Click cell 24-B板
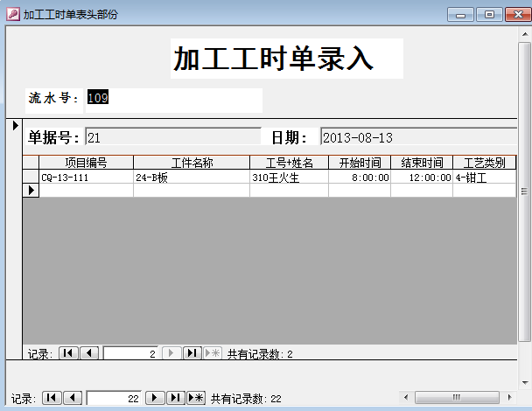Image resolution: width=532 pixels, height=411 pixels. point(192,177)
